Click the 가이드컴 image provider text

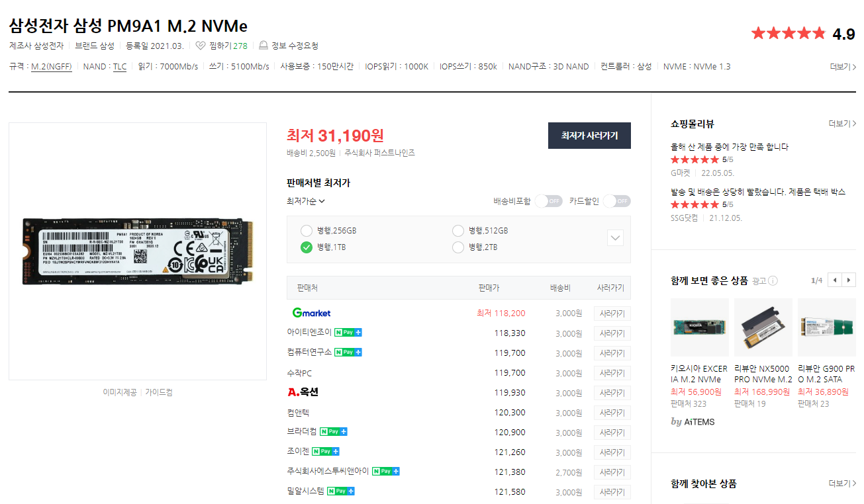click(x=159, y=392)
